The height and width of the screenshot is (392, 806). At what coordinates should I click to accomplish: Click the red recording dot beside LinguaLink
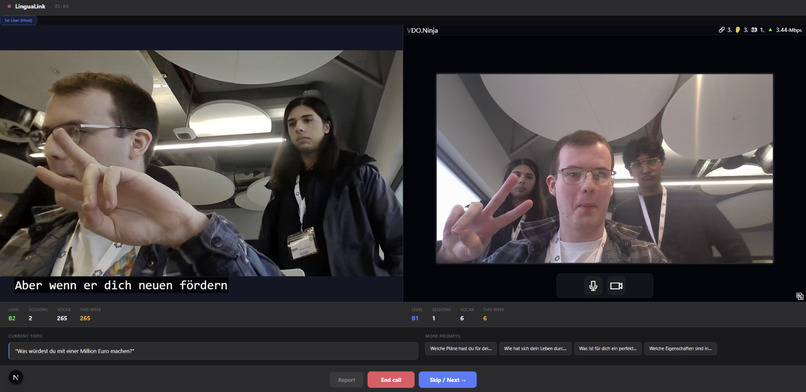tap(9, 6)
